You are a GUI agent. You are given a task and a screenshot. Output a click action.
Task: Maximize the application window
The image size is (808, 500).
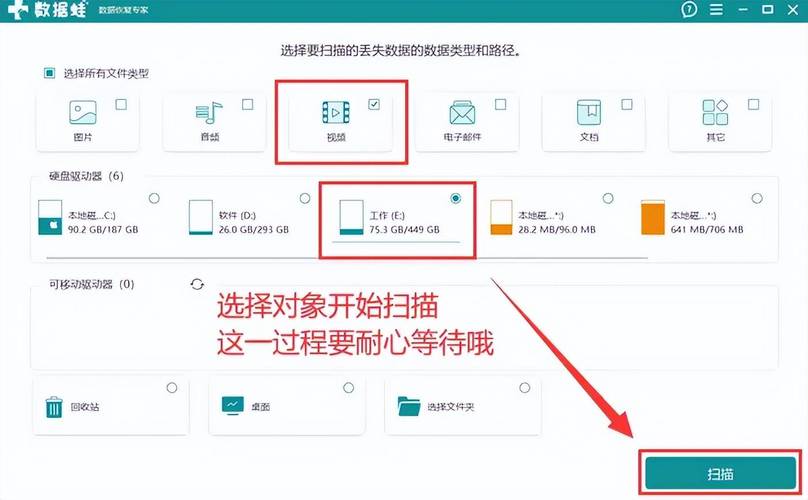(x=768, y=9)
